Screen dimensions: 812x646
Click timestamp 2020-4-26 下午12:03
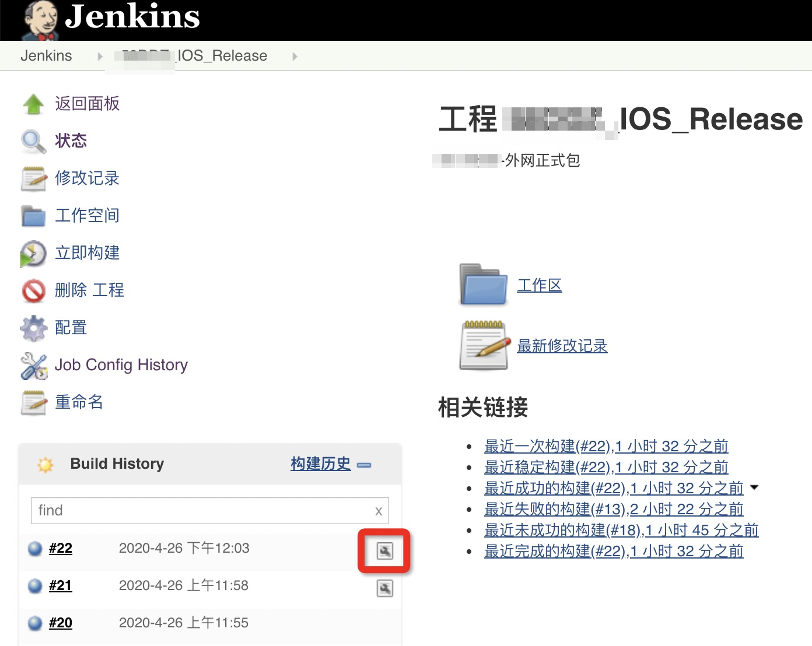[x=184, y=548]
